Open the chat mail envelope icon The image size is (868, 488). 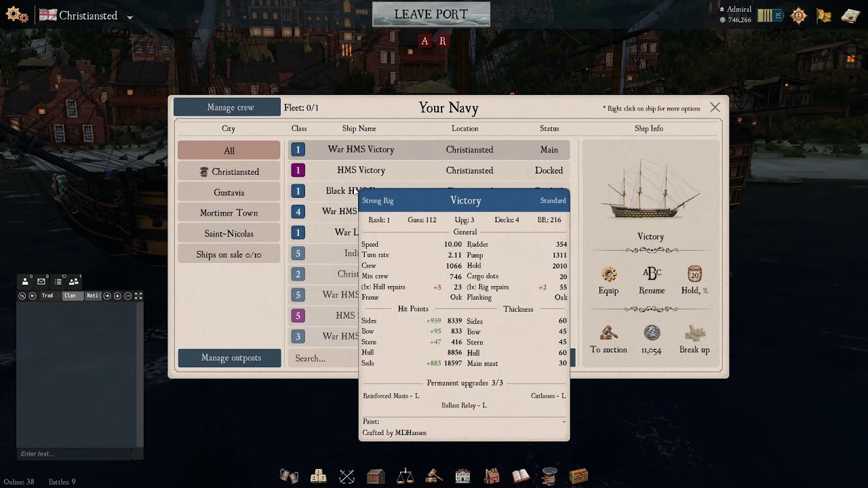point(41,281)
